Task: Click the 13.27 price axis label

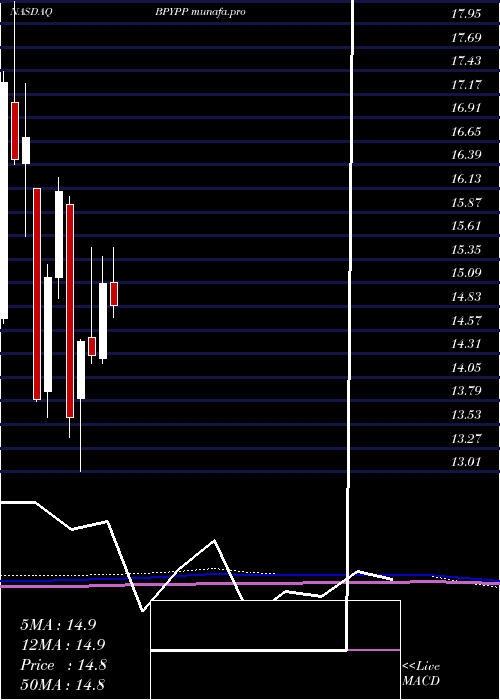Action: tap(466, 439)
